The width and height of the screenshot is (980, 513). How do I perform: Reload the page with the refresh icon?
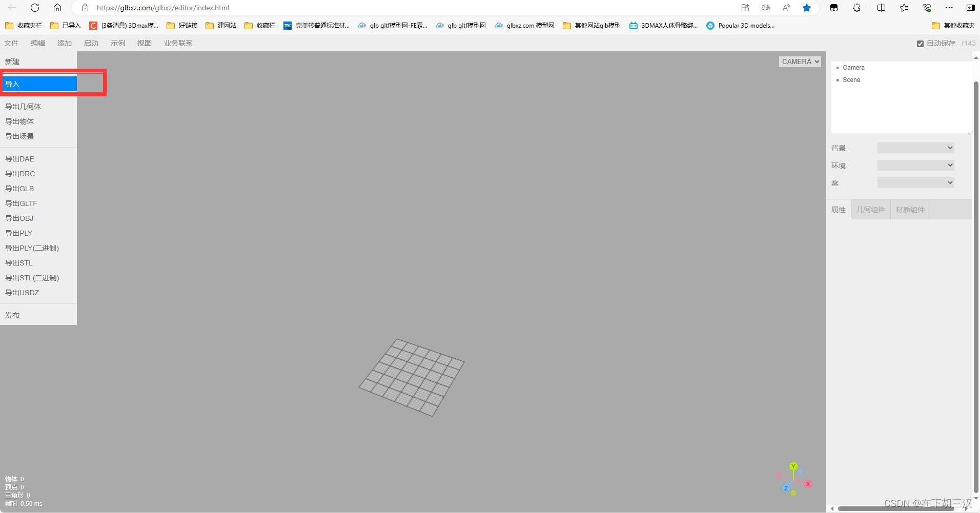pyautogui.click(x=35, y=8)
